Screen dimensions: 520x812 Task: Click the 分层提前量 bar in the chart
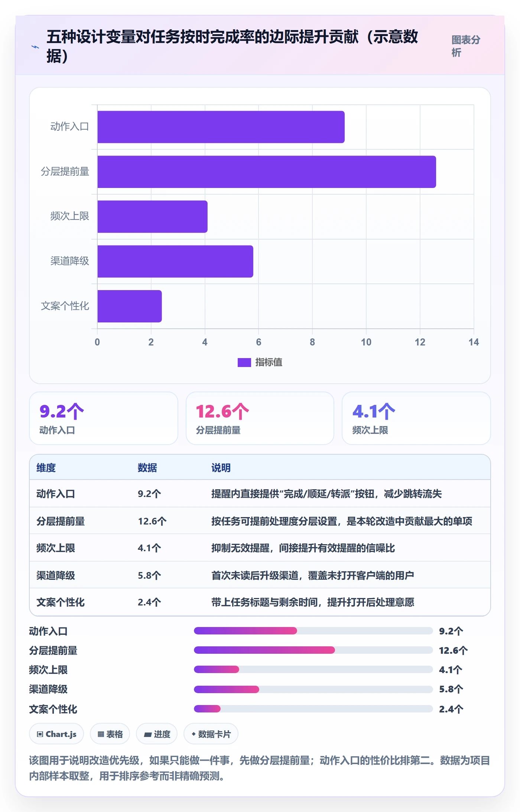pyautogui.click(x=267, y=172)
